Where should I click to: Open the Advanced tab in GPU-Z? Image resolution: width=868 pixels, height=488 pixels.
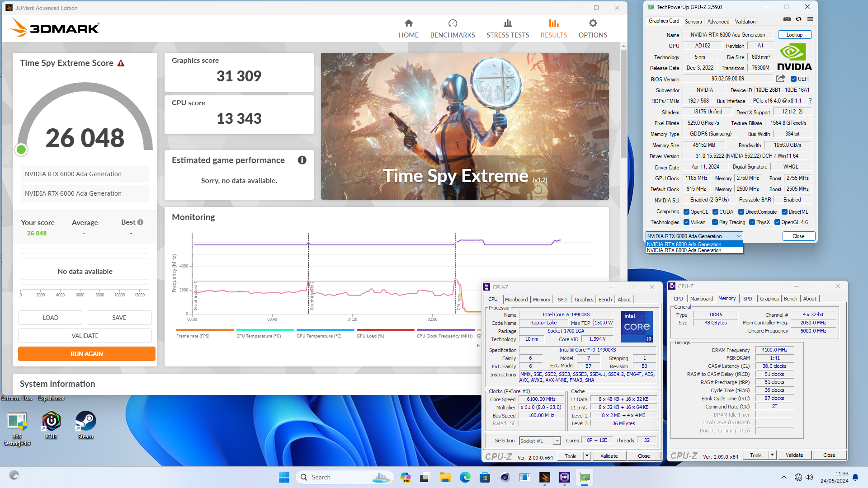point(718,22)
